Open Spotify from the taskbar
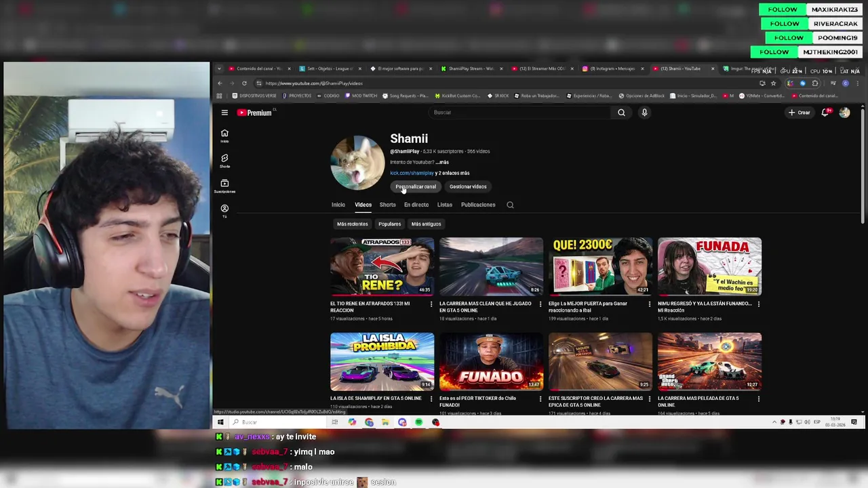The image size is (868, 488). click(418, 422)
